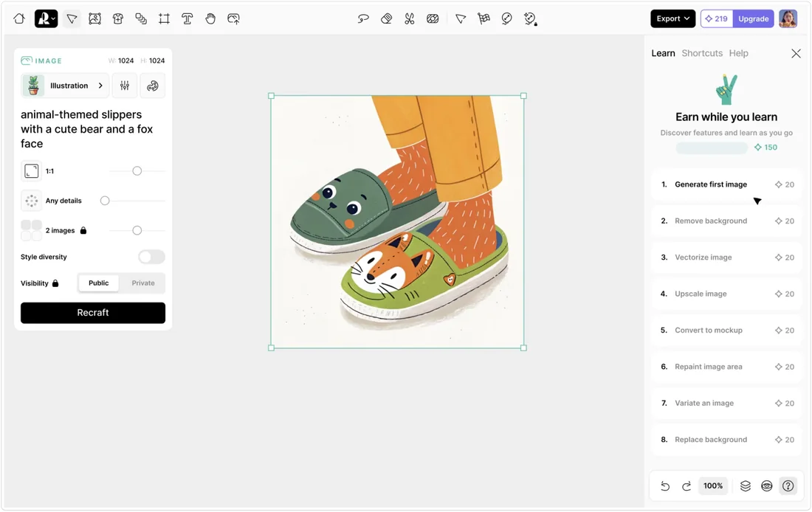Undo the last action
Screen dimensions: 812x512
(x=665, y=486)
